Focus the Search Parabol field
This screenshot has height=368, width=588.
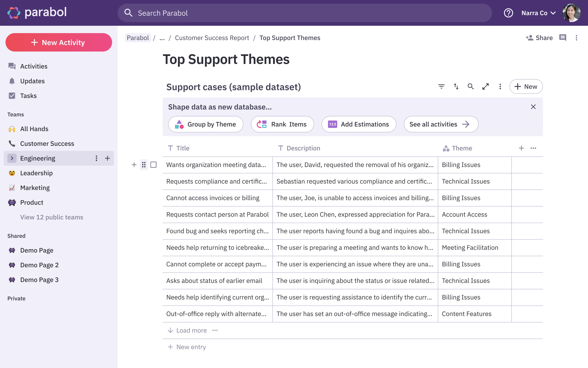click(x=305, y=13)
